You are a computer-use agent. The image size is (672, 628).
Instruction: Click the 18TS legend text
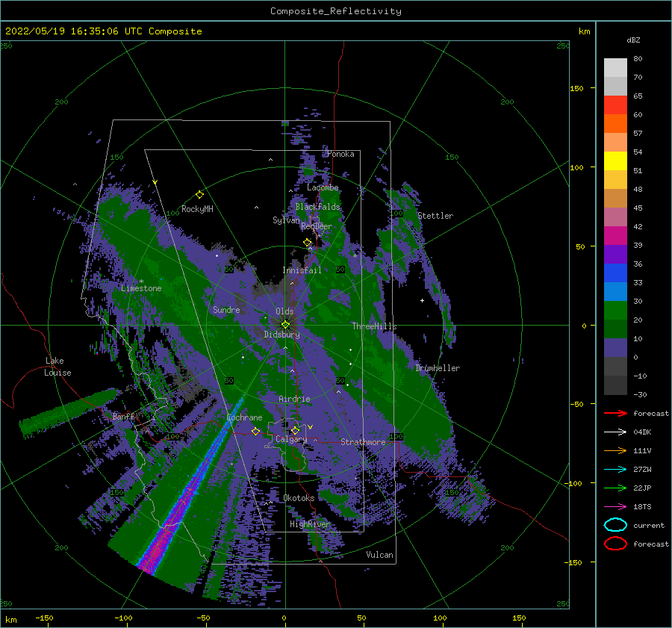[642, 507]
